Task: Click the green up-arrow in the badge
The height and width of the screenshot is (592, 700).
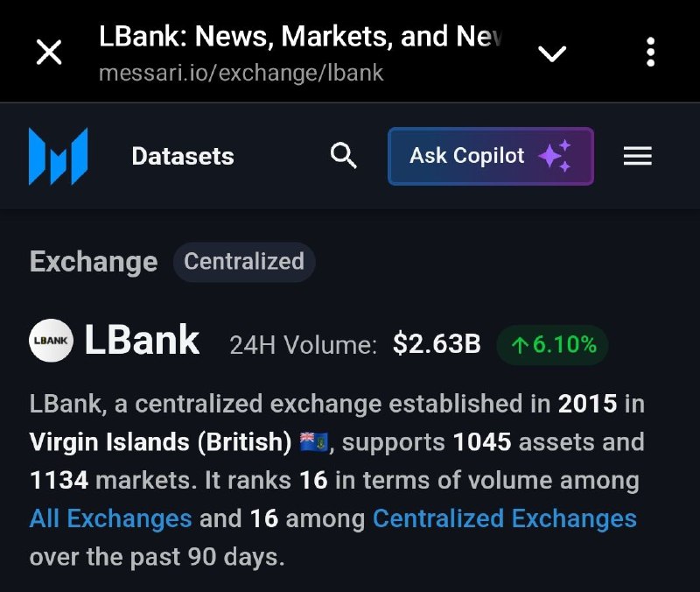Action: pos(520,345)
